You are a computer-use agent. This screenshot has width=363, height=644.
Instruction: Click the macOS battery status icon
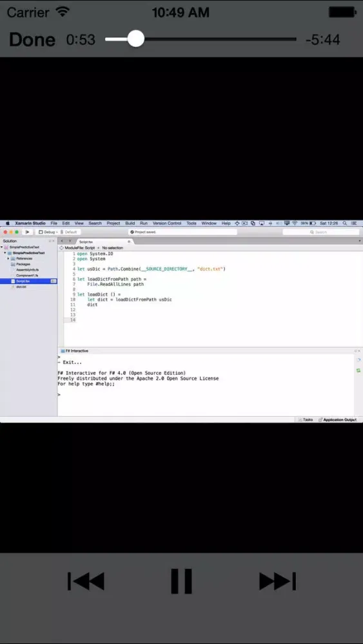coord(312,223)
